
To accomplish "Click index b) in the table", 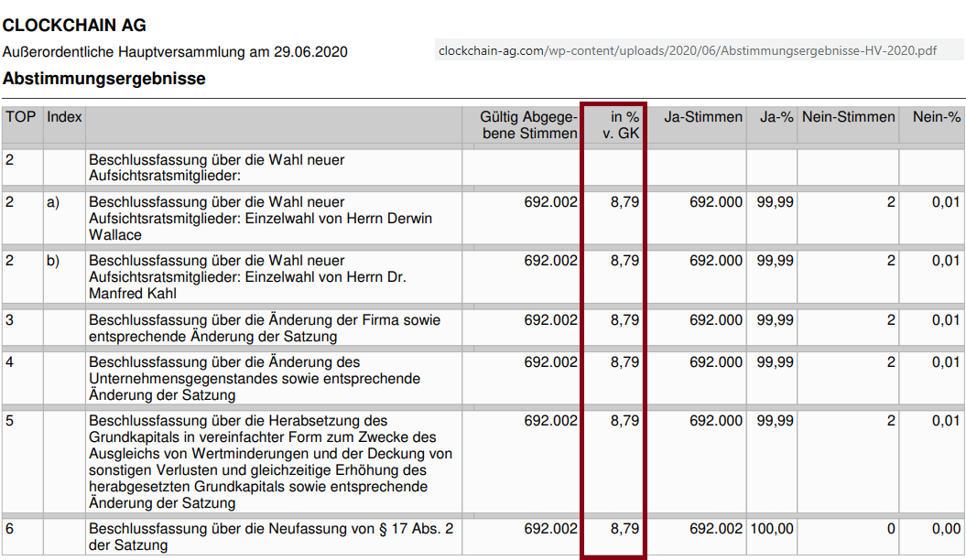I will click(x=53, y=260).
